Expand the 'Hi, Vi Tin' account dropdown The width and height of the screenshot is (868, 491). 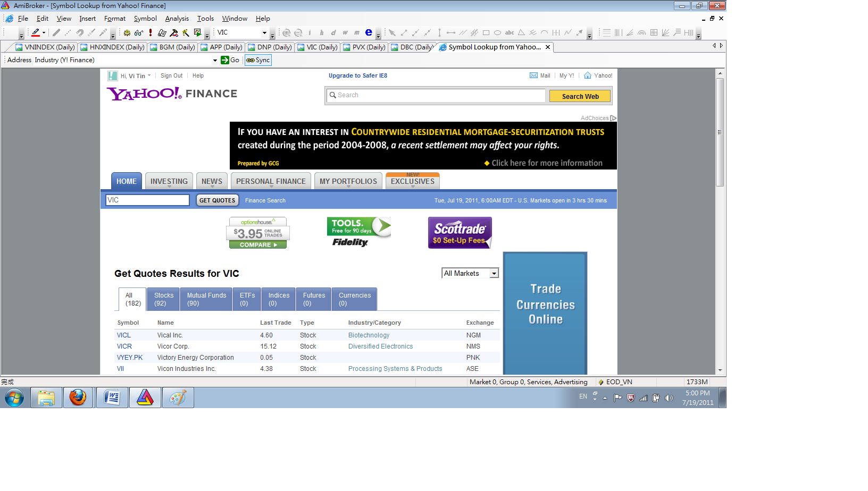pos(149,75)
